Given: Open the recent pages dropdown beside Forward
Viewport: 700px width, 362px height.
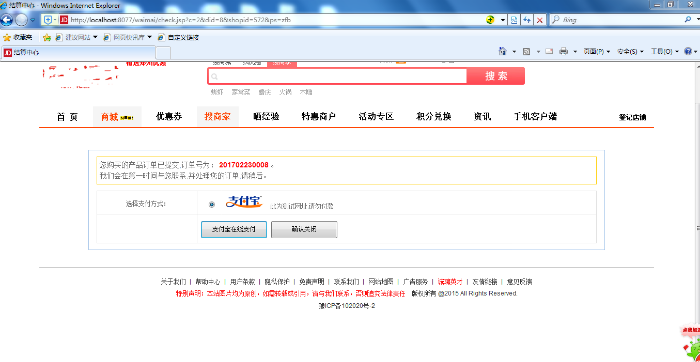Looking at the screenshot, I should (x=33, y=20).
